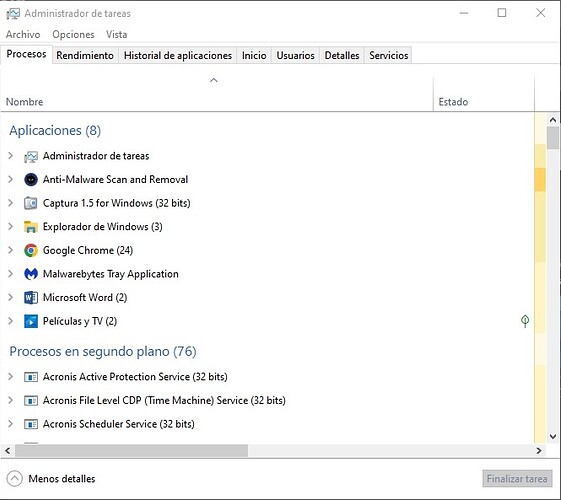Click the Microsoft Word icon
Screen dimensions: 561x500
tap(31, 298)
